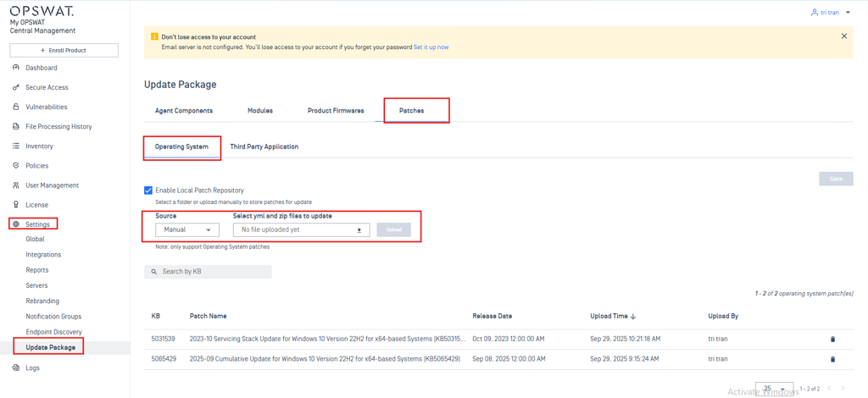The width and height of the screenshot is (868, 398).
Task: Open the Source dropdown set to Manual
Action: click(187, 229)
